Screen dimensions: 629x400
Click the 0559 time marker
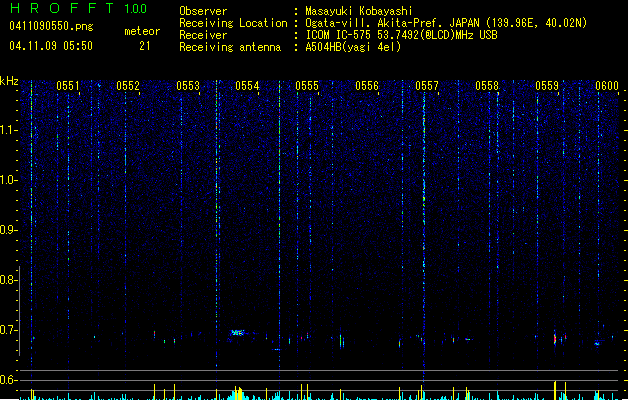click(547, 86)
